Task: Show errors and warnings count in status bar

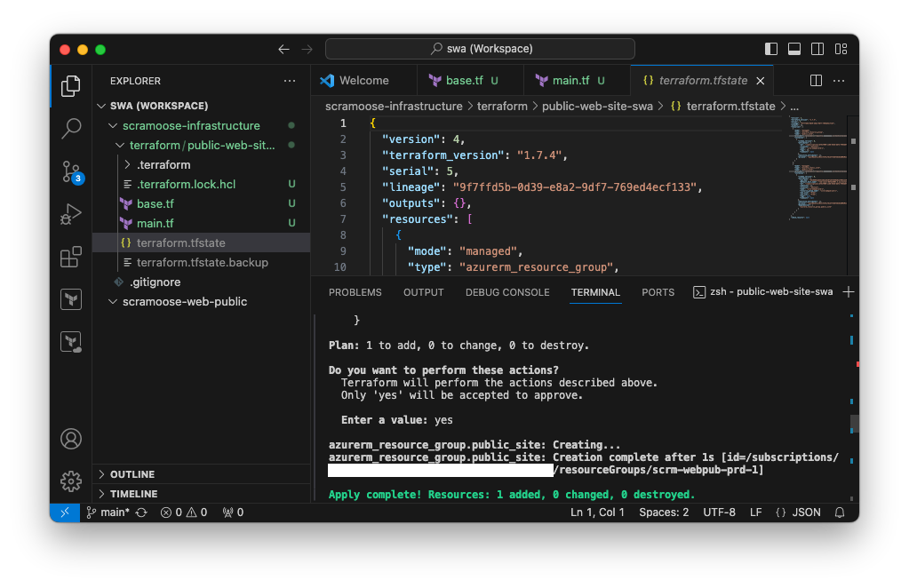Action: pos(184,513)
